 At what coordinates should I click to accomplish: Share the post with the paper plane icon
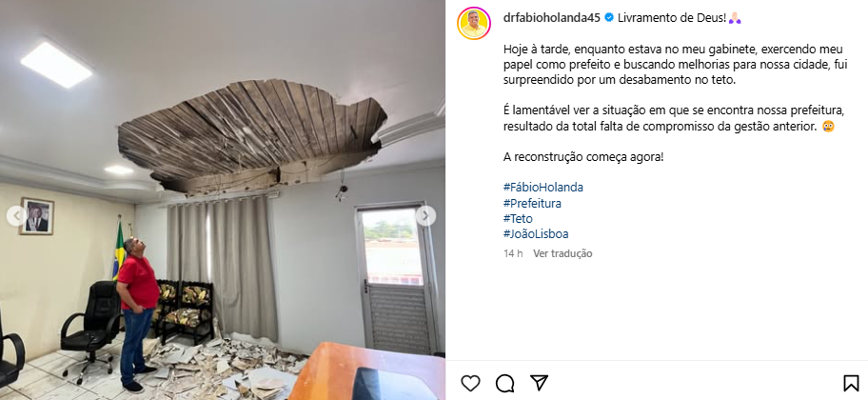[540, 383]
